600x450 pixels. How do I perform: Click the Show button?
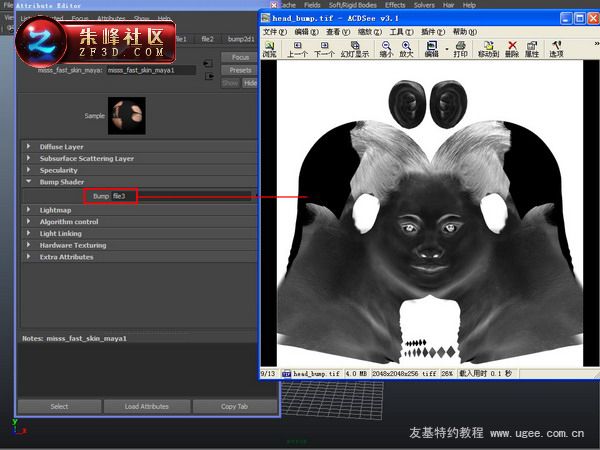click(230, 83)
